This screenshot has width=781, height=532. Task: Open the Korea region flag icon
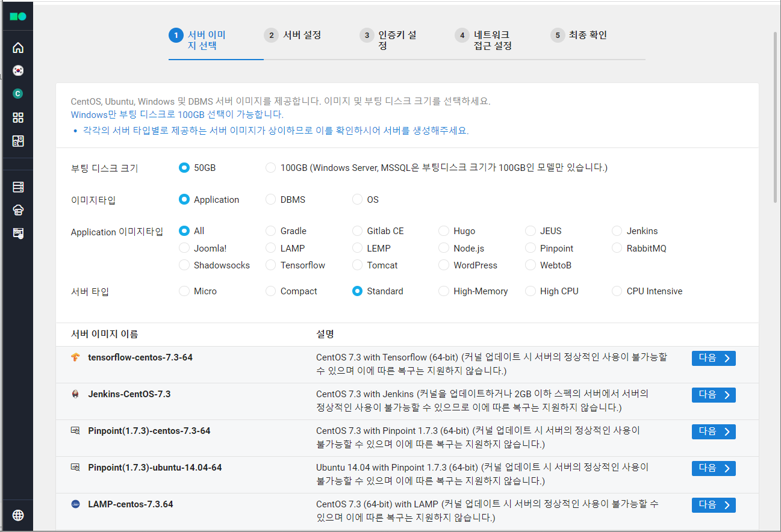pos(18,70)
